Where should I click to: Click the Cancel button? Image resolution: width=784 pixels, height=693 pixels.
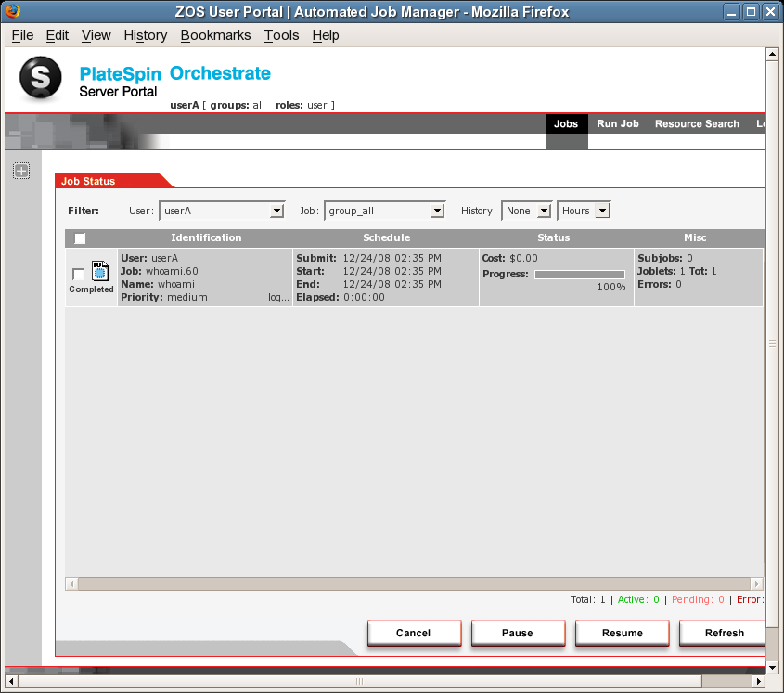[x=414, y=633]
